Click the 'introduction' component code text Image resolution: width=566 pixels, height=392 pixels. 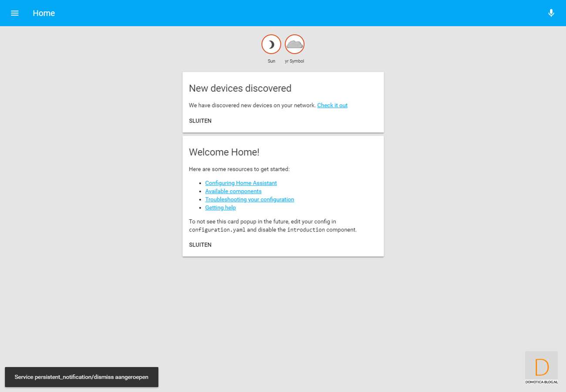tap(306, 230)
